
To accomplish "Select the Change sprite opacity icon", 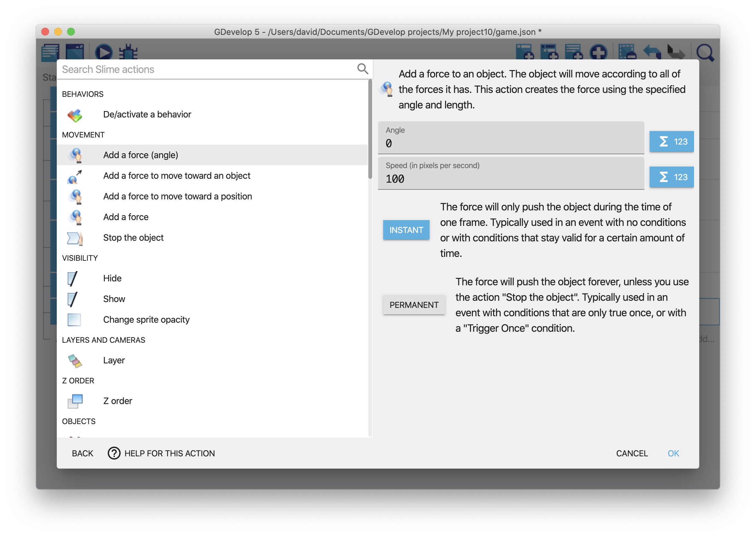I will pyautogui.click(x=74, y=320).
